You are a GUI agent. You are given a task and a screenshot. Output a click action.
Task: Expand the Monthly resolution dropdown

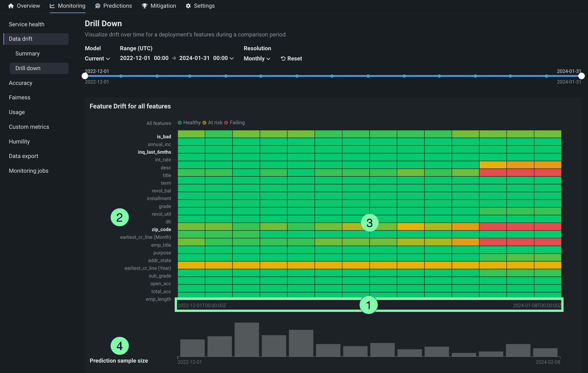(257, 59)
